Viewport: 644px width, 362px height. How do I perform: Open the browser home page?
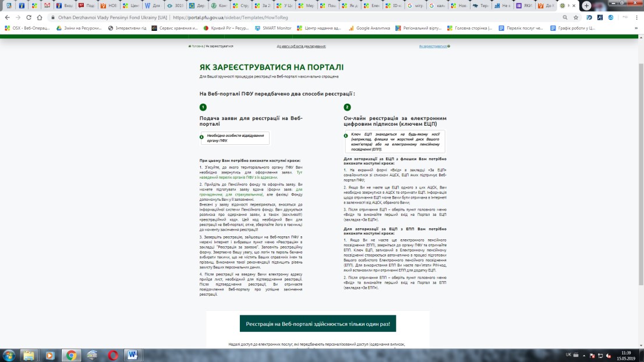click(40, 17)
